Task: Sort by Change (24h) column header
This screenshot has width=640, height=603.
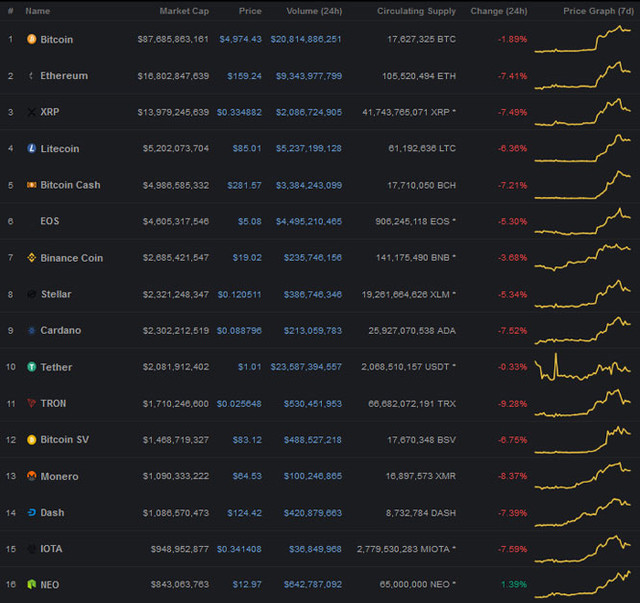Action: (x=499, y=11)
